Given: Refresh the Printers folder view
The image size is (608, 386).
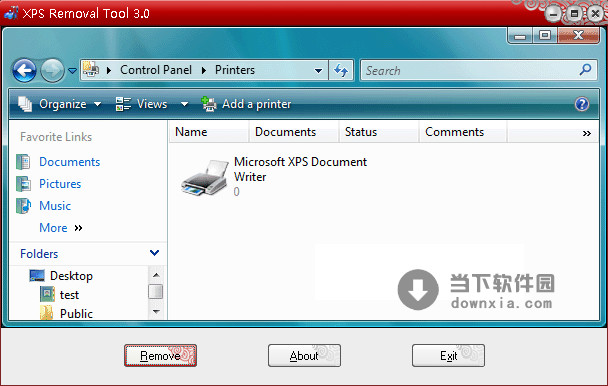Looking at the screenshot, I should (x=341, y=70).
